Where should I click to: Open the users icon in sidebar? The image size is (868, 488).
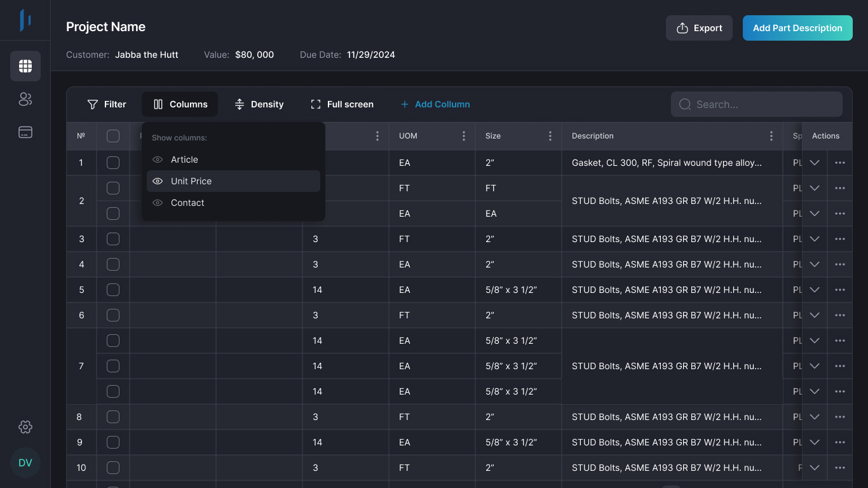pyautogui.click(x=25, y=99)
